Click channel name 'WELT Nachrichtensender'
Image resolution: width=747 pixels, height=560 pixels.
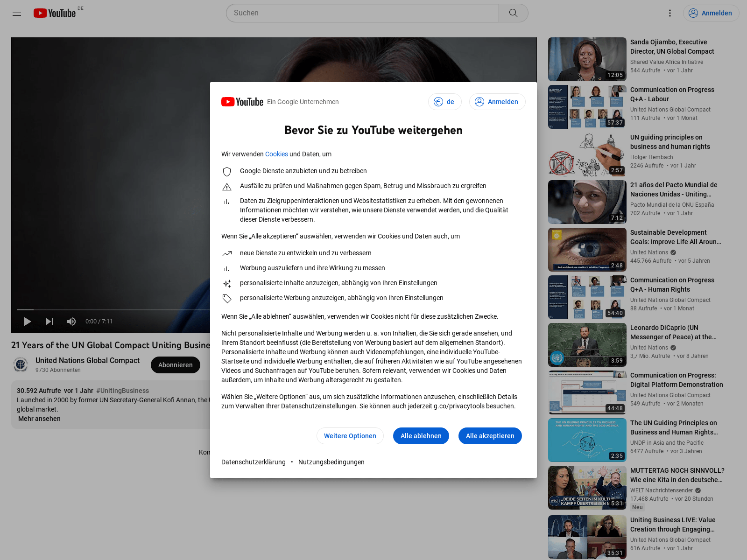pos(662,490)
